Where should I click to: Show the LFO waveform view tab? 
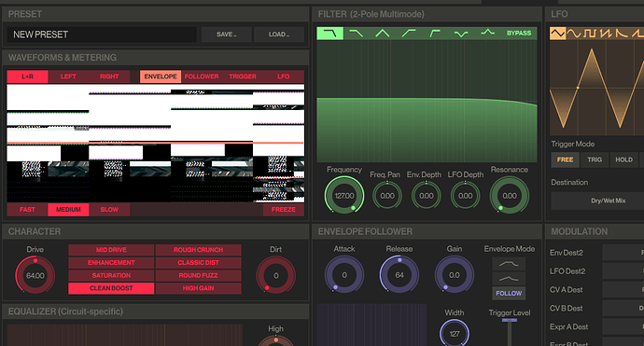tap(284, 76)
